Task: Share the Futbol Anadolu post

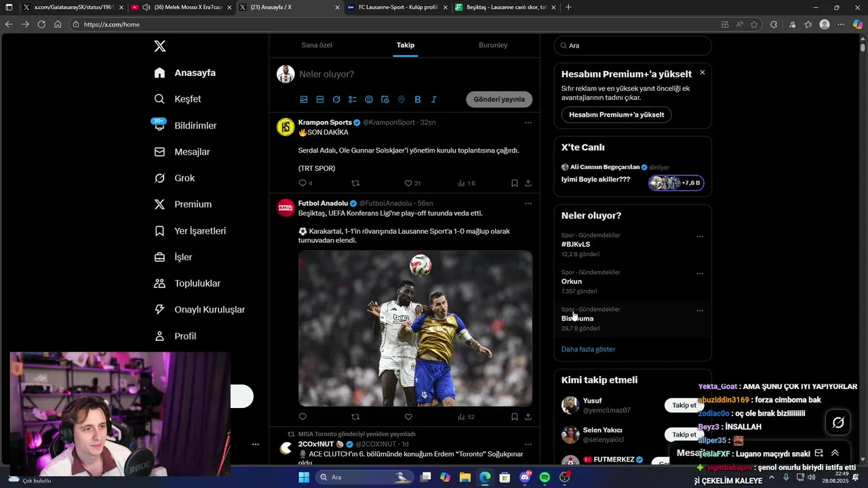Action: (528, 417)
